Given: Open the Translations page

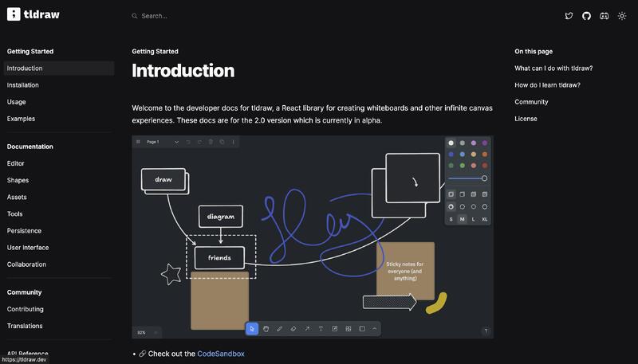Looking at the screenshot, I should [x=25, y=326].
